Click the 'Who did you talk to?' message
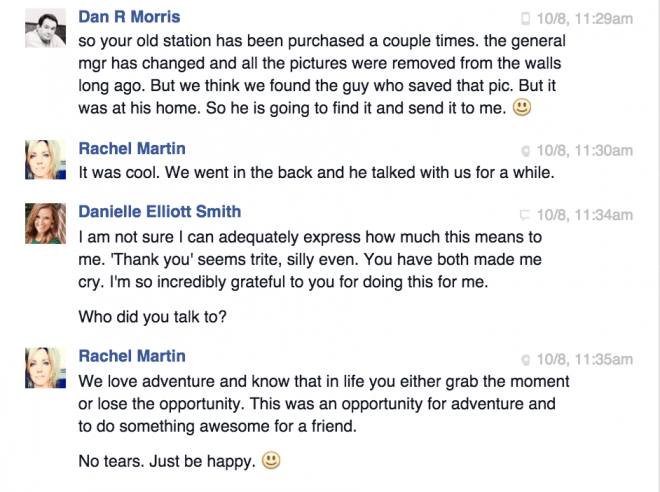 coord(152,316)
